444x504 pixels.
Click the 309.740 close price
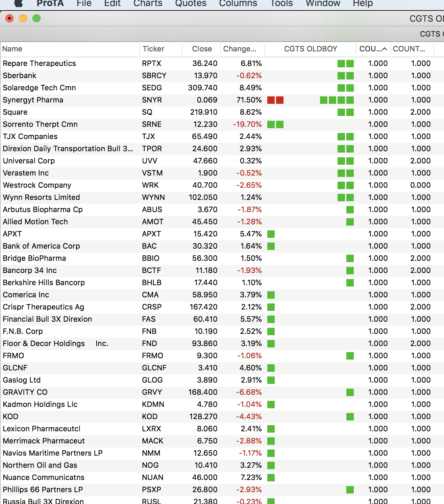pos(203,88)
